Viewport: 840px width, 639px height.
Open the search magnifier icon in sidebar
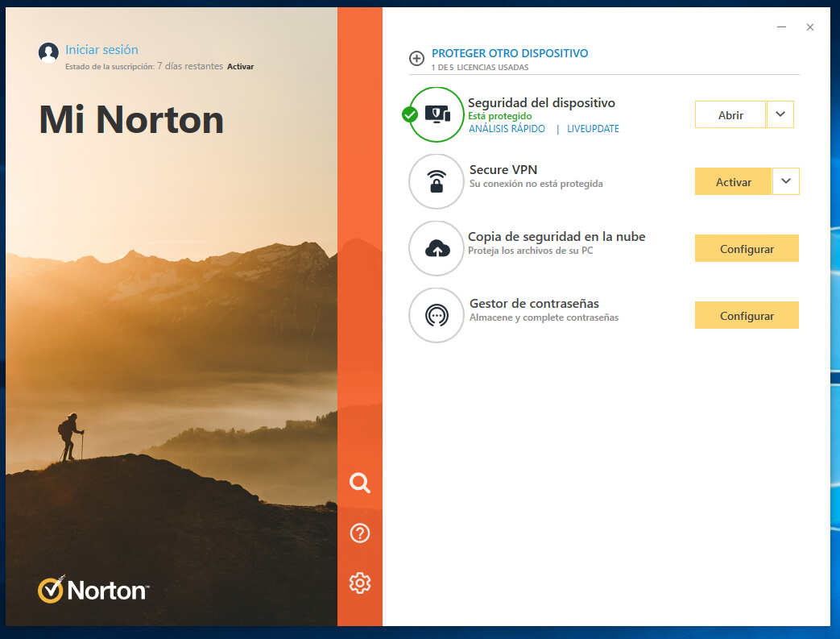point(359,483)
